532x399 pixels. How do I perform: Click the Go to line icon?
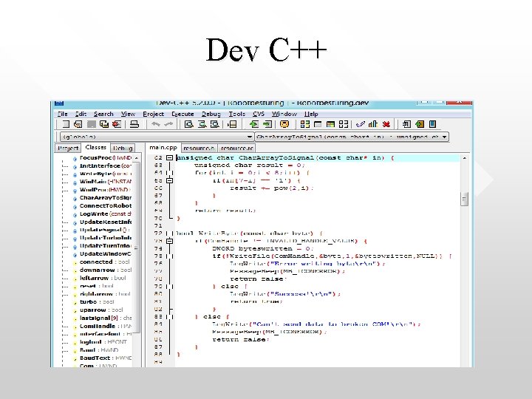[x=233, y=124]
